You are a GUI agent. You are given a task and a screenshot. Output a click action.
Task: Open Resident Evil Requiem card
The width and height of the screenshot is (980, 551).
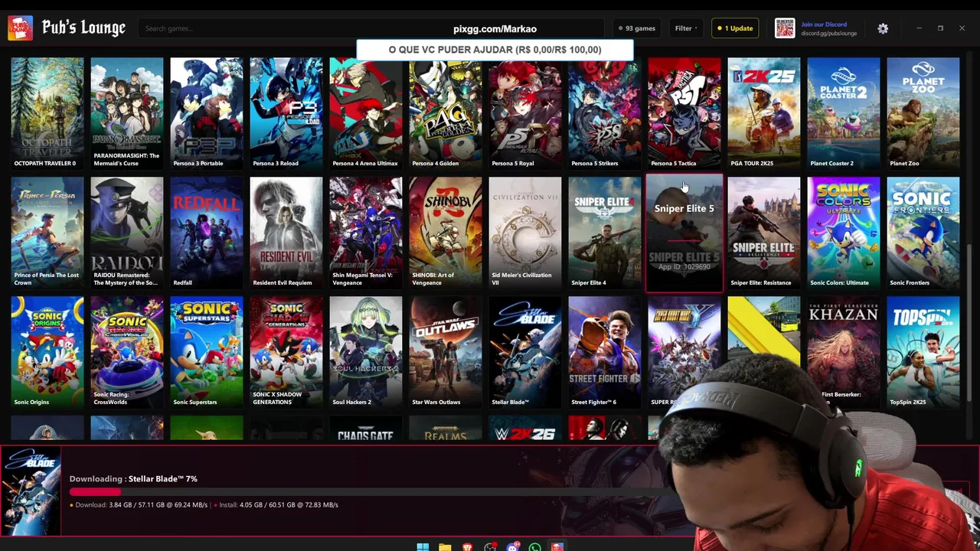(286, 233)
